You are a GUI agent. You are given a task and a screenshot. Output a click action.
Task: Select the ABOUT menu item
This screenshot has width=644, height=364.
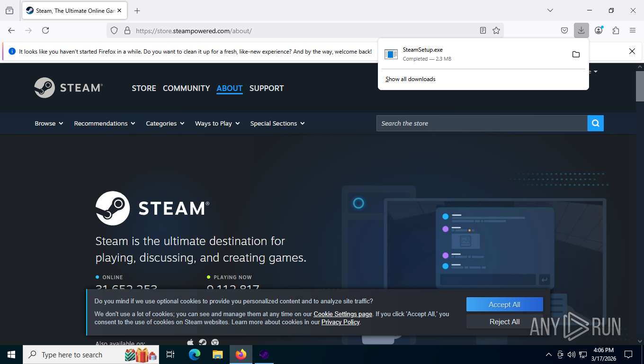tap(230, 88)
